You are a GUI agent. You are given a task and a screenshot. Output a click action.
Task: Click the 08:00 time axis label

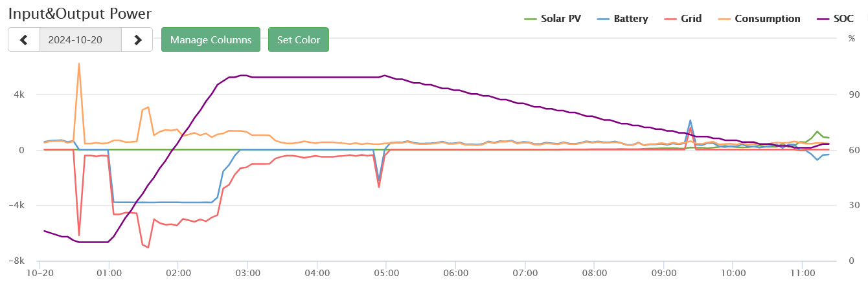pos(594,274)
